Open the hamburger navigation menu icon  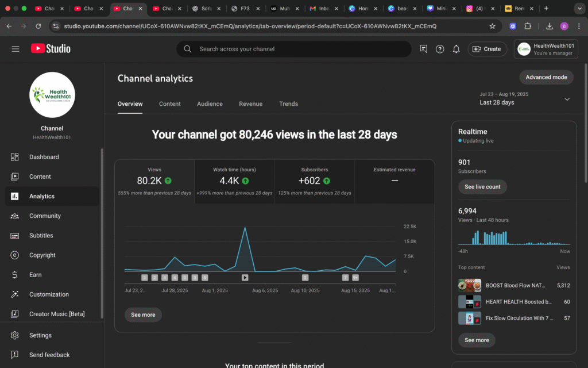16,49
